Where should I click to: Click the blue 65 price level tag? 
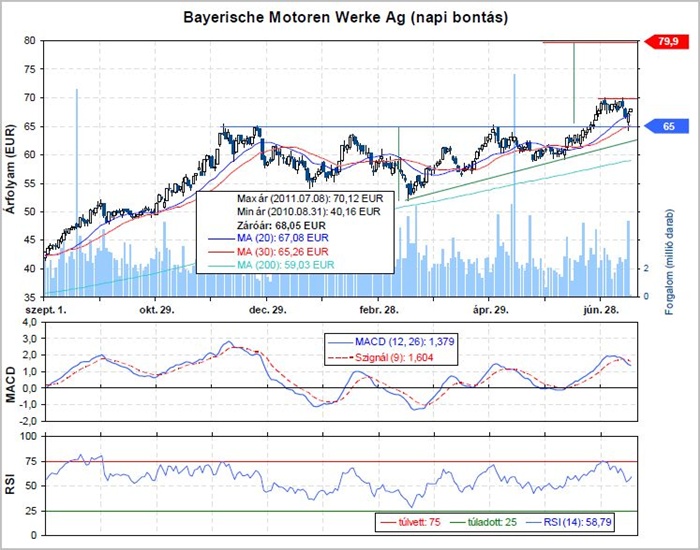668,127
